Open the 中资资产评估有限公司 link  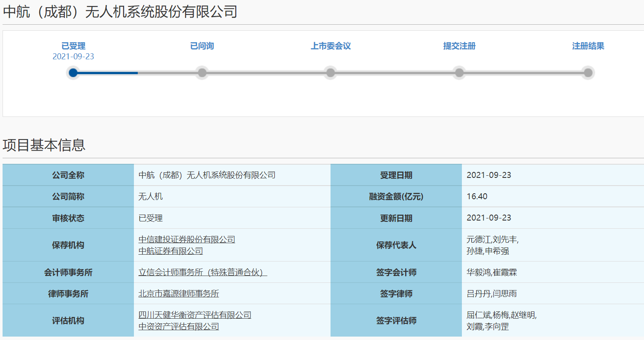click(179, 326)
